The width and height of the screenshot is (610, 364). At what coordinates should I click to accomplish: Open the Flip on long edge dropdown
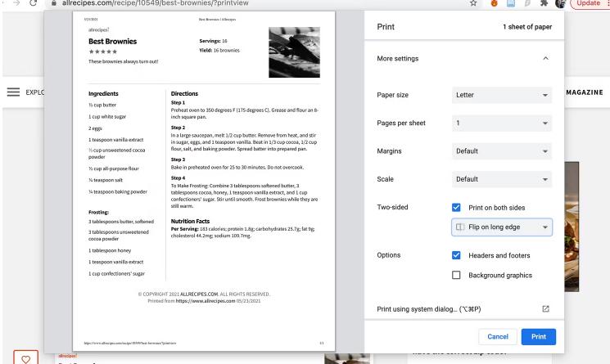(501, 227)
